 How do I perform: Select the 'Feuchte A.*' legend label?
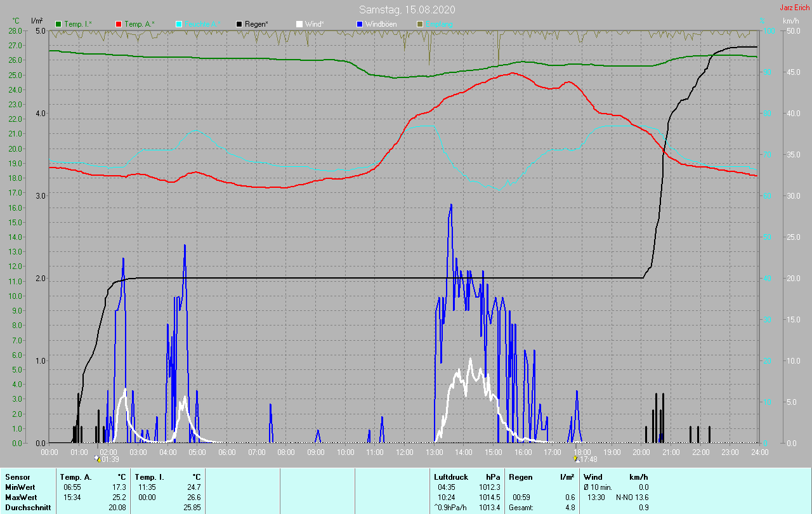[x=203, y=24]
